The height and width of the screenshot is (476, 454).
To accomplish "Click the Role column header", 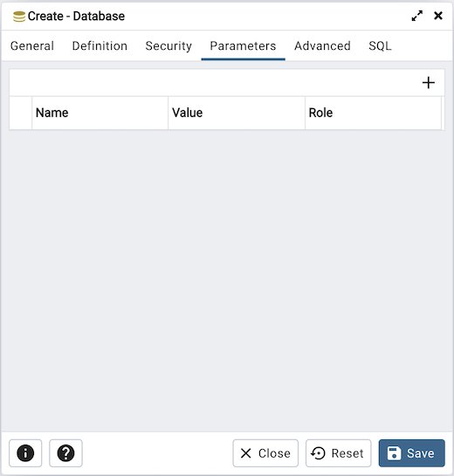I will (x=373, y=113).
